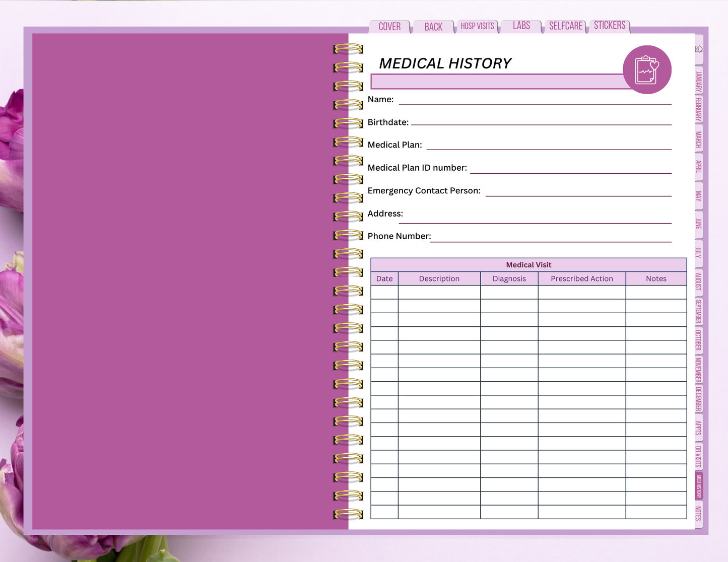Open the DR VISITS side tab

pyautogui.click(x=698, y=456)
